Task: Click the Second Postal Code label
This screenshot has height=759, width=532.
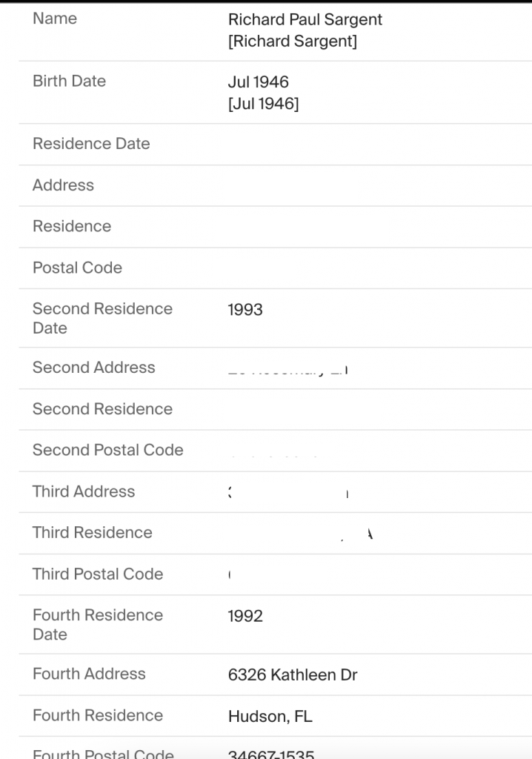Action: tap(107, 450)
